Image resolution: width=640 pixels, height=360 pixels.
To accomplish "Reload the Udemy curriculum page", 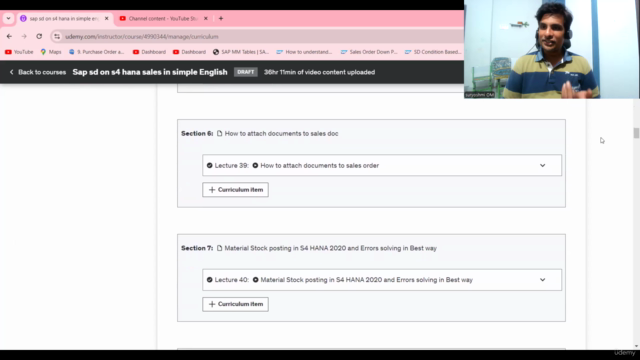I will [x=39, y=36].
